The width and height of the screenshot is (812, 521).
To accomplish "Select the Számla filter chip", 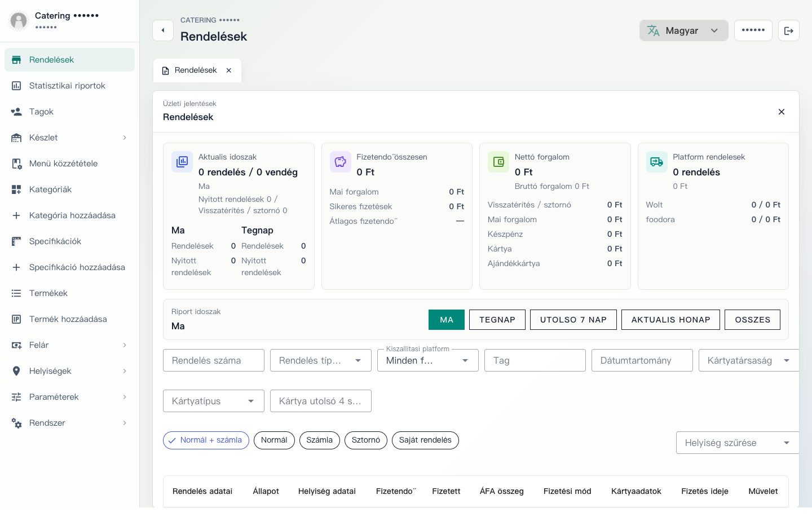I will point(320,440).
